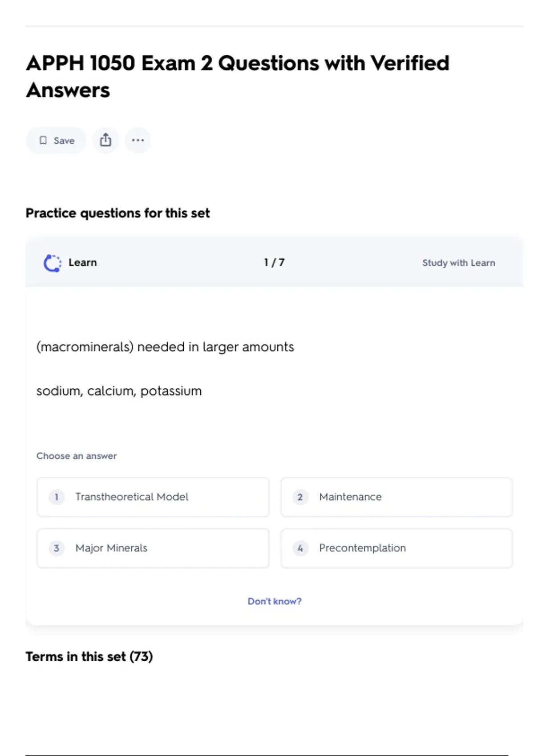
Task: Click the Learn mode circular icon
Action: coord(53,263)
